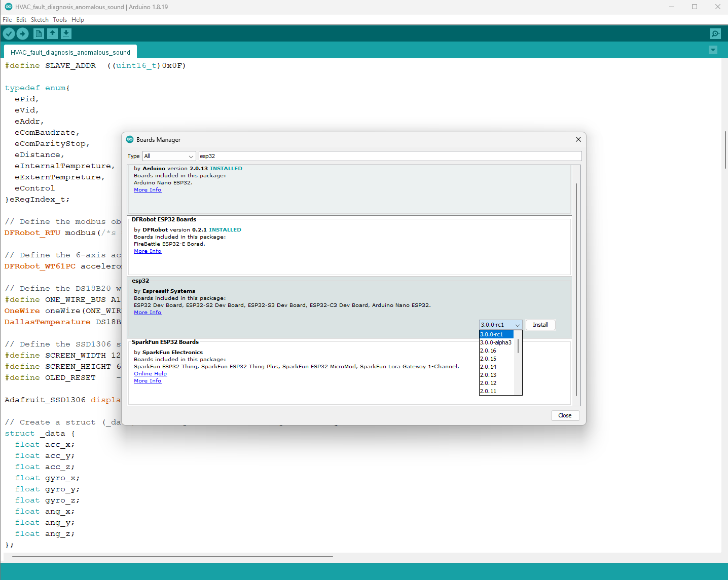The image size is (728, 580).
Task: Collapse the esp32 version dropdown
Action: point(500,325)
